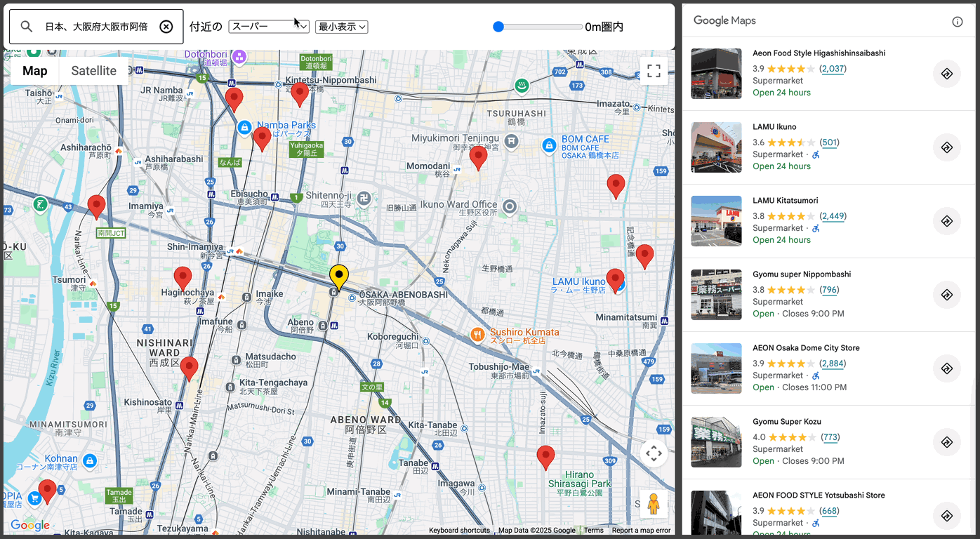Screen dimensions: 980x539
Task: Click Report a map error link
Action: click(641, 531)
